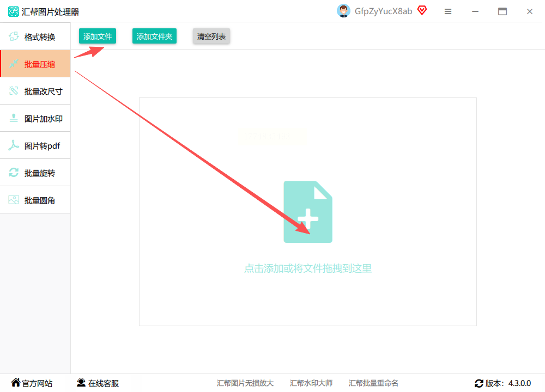Click the 批量旋转 rotate arrows icon

pos(14,173)
